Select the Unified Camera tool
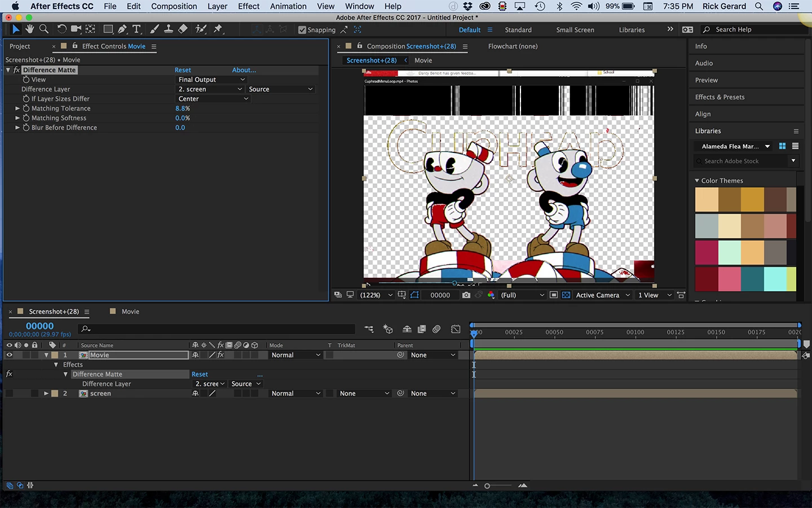Image resolution: width=812 pixels, height=508 pixels. point(76,29)
